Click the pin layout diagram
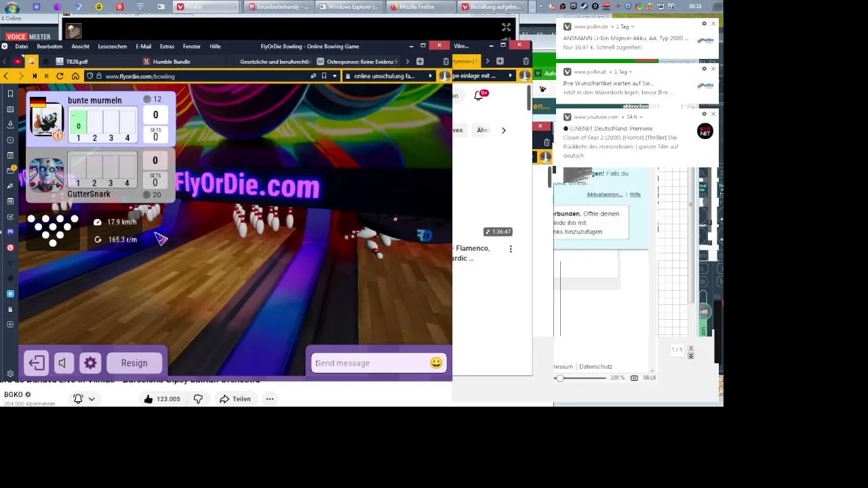 [x=53, y=230]
